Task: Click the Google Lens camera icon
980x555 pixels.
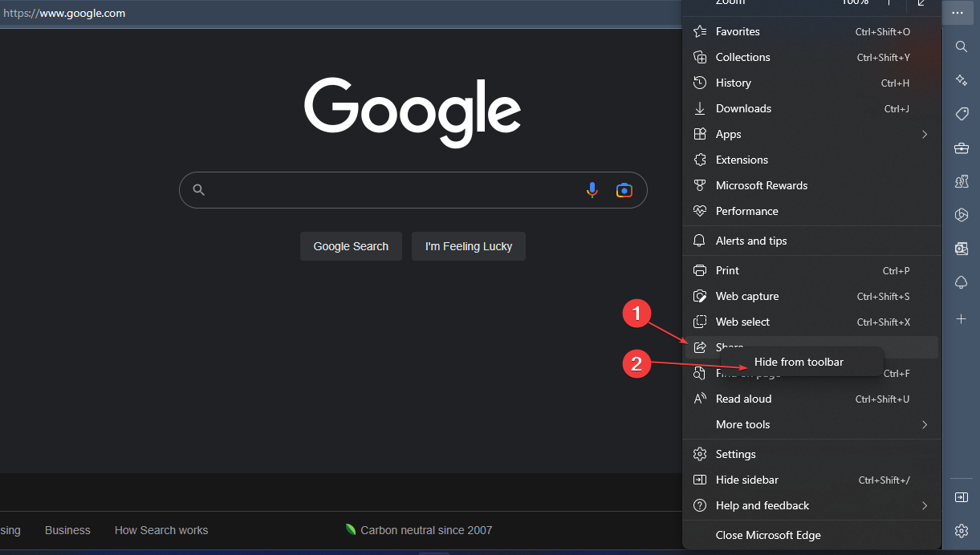Action: pos(624,190)
